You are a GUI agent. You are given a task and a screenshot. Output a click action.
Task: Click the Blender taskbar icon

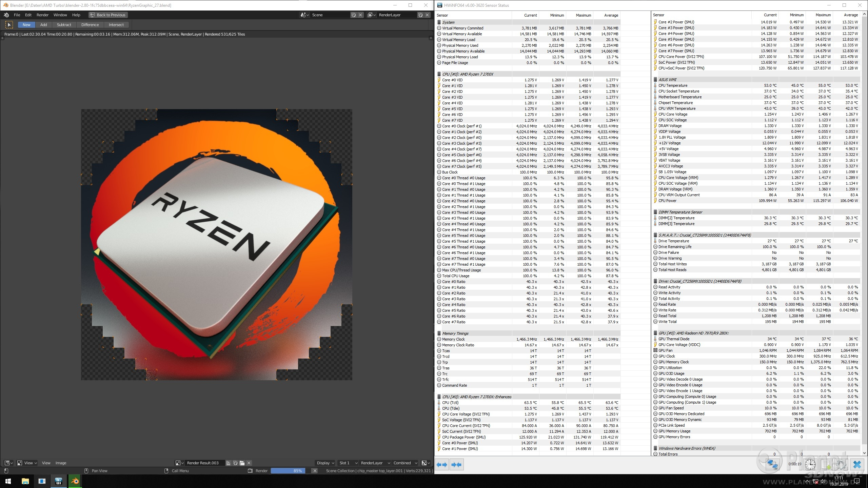tap(75, 481)
